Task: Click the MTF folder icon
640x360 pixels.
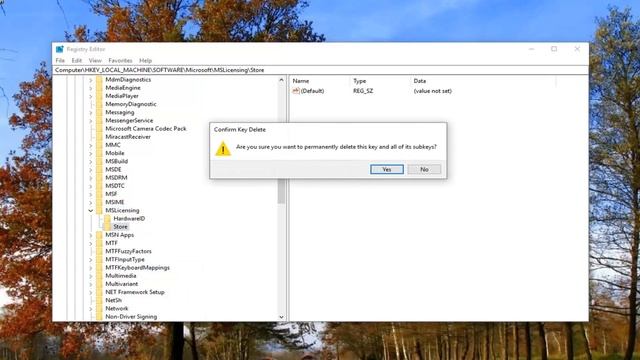Action: [99, 243]
